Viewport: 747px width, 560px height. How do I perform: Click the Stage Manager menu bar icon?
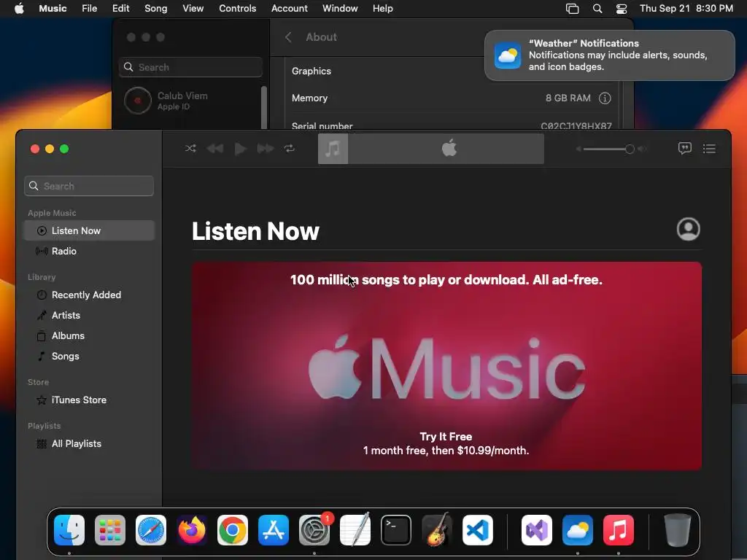coord(572,9)
